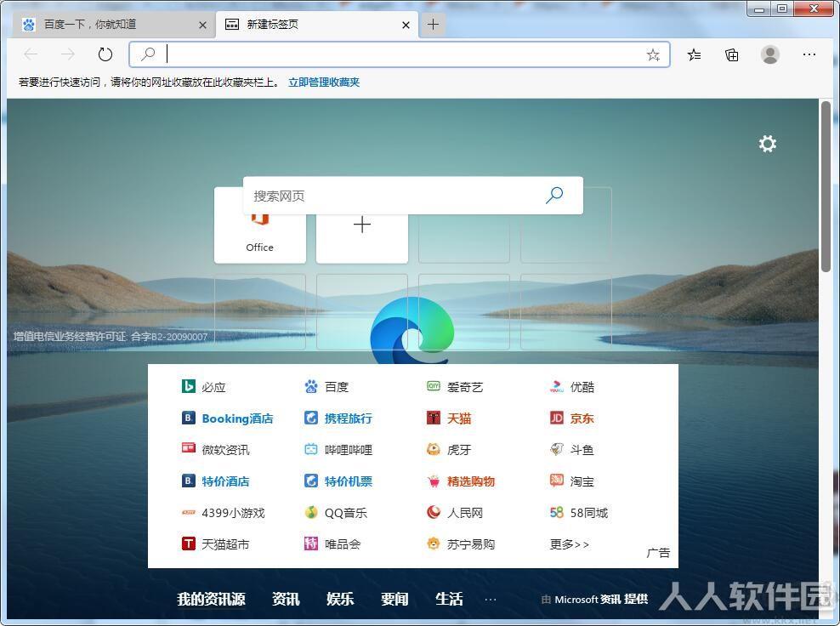Viewport: 840px width, 626px height.
Task: Expand more sites via 更多>> link
Action: [569, 544]
